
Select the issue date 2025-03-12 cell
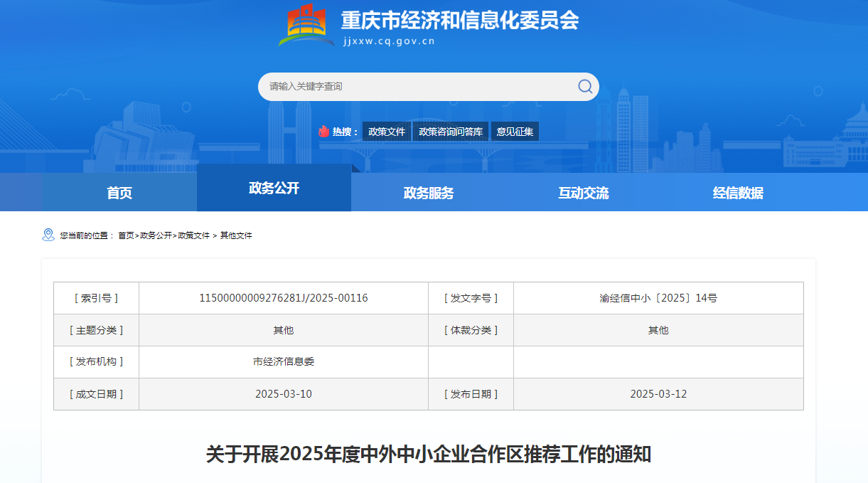(x=658, y=393)
